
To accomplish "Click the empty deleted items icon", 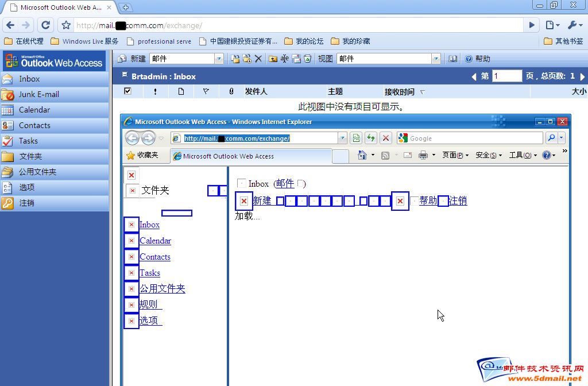I will (x=308, y=59).
